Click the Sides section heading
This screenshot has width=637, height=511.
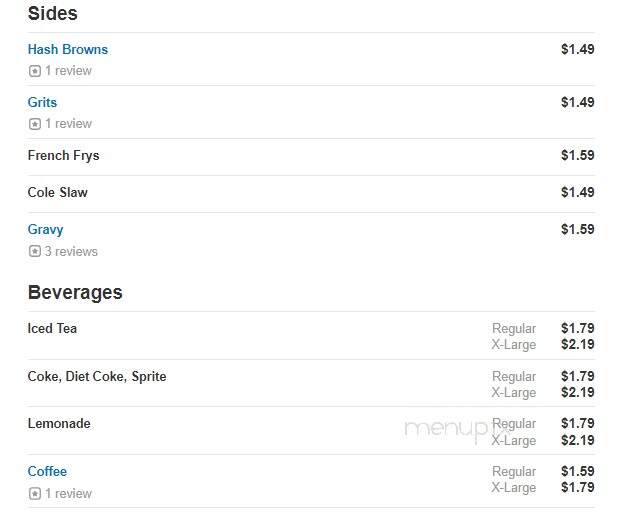coord(52,13)
